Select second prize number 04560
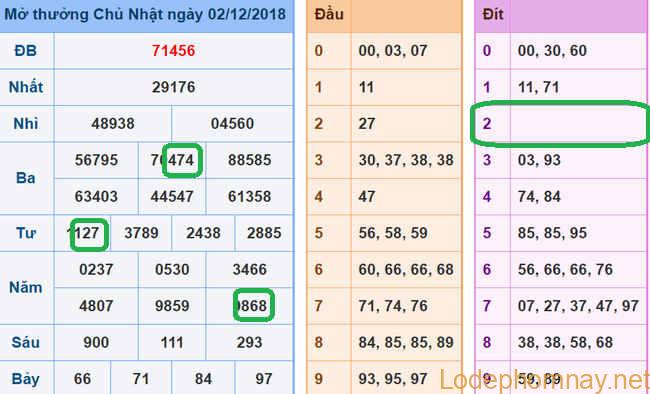This screenshot has height=394, width=650. click(232, 124)
